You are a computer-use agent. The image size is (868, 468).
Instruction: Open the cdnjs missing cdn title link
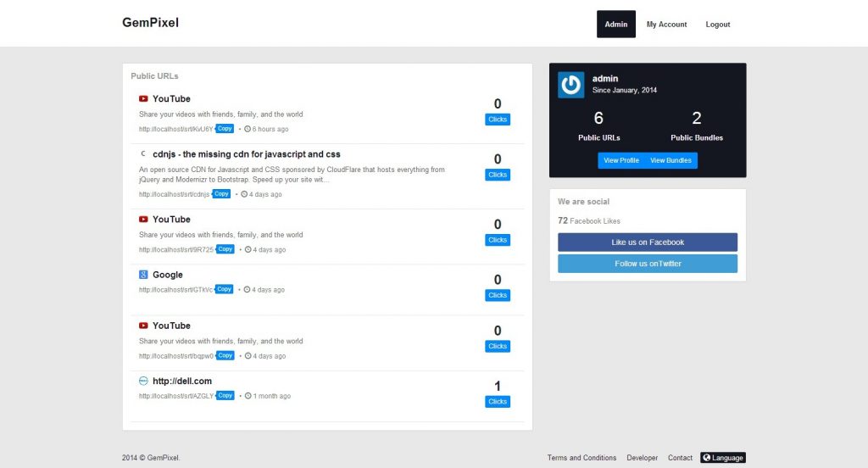247,154
